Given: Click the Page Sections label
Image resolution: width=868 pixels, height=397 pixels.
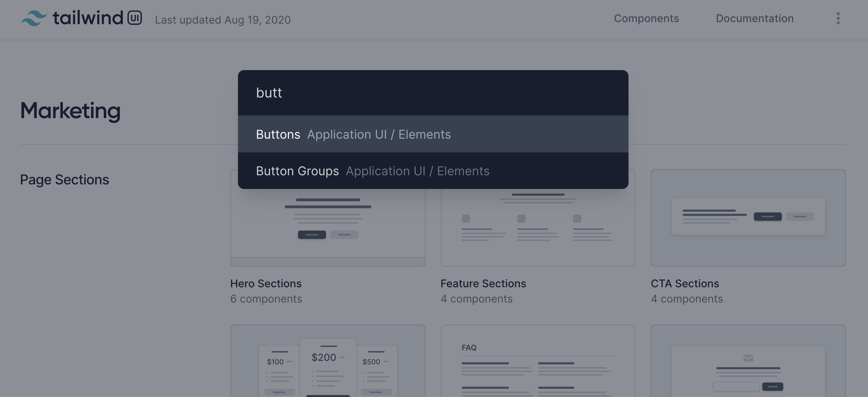Looking at the screenshot, I should tap(64, 179).
